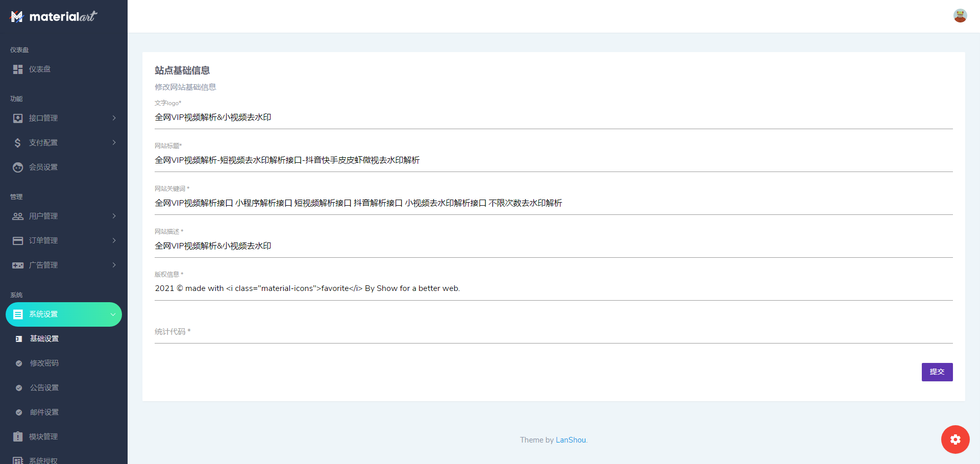Collapse the 系统设置 menu
Screen dimensions: 980x464
point(113,314)
